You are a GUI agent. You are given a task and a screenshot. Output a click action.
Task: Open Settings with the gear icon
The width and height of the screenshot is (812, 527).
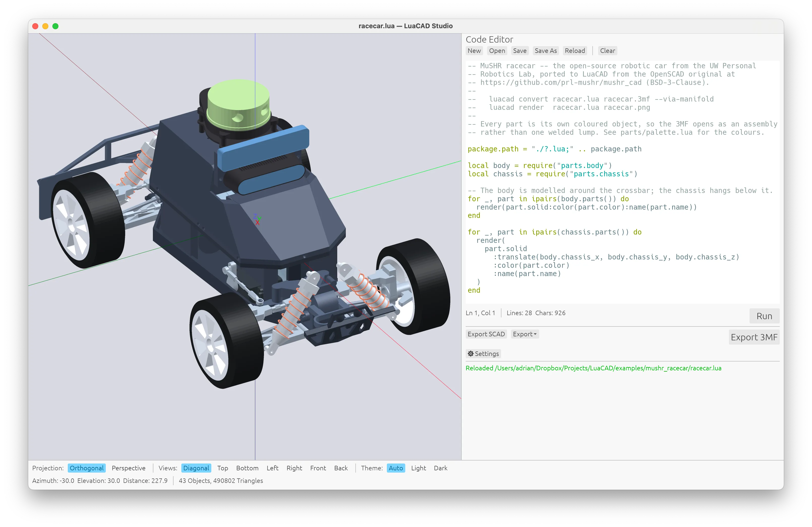tap(483, 354)
